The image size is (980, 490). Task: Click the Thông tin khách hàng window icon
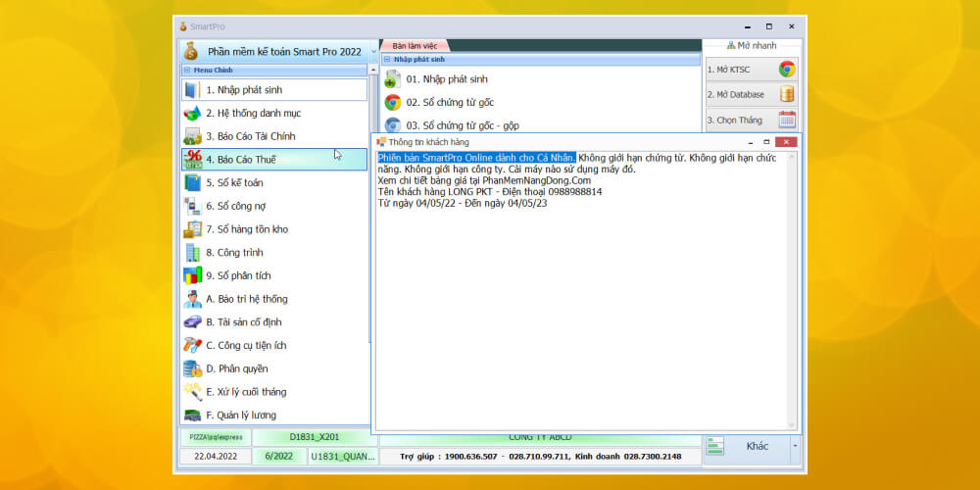coord(381,142)
